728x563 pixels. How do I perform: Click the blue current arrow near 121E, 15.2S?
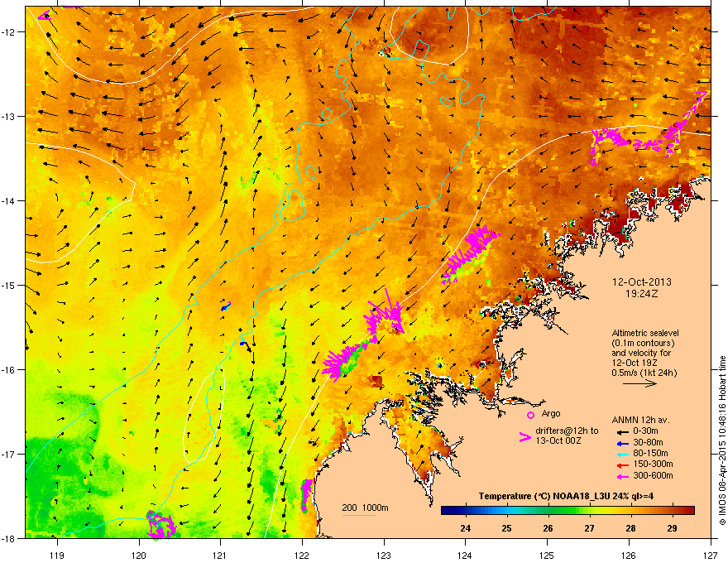pos(226,306)
